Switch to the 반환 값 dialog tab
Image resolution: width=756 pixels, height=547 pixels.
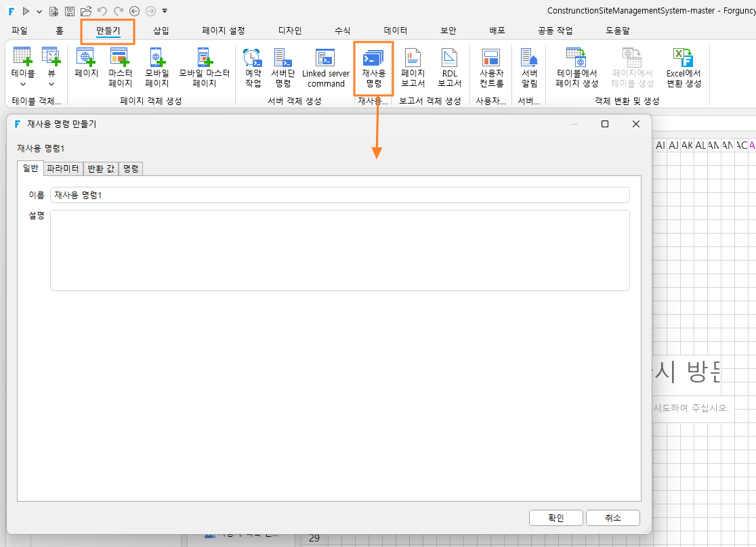click(101, 169)
